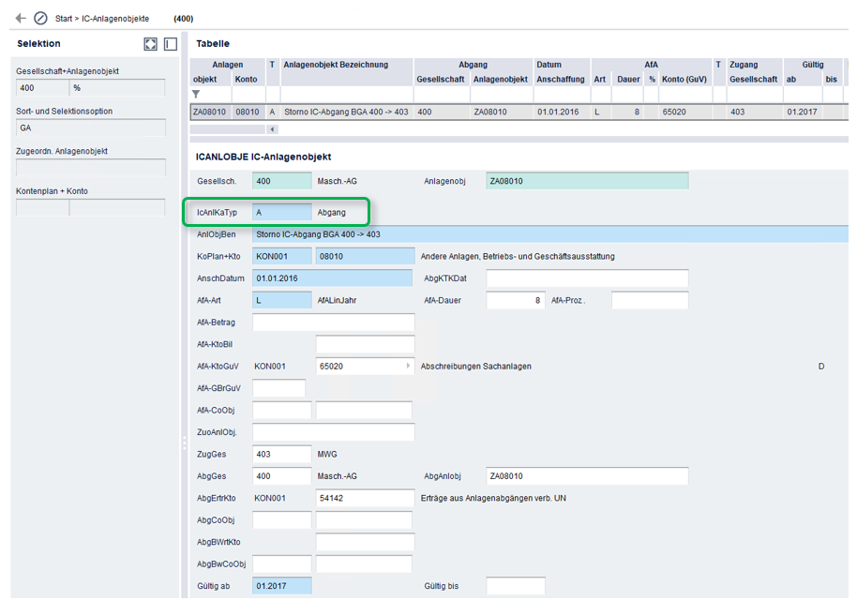The height and width of the screenshot is (616, 857).
Task: Click the AbgKTKDat input field
Action: [587, 278]
